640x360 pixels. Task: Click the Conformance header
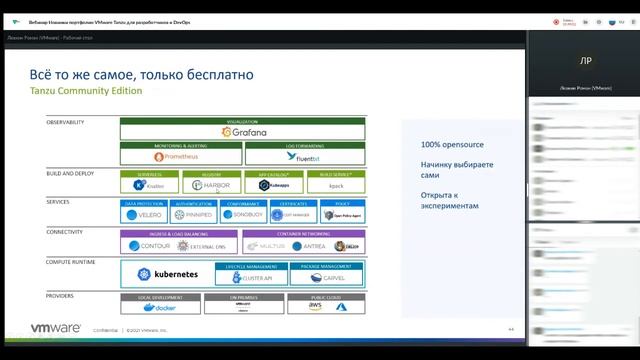pos(243,203)
